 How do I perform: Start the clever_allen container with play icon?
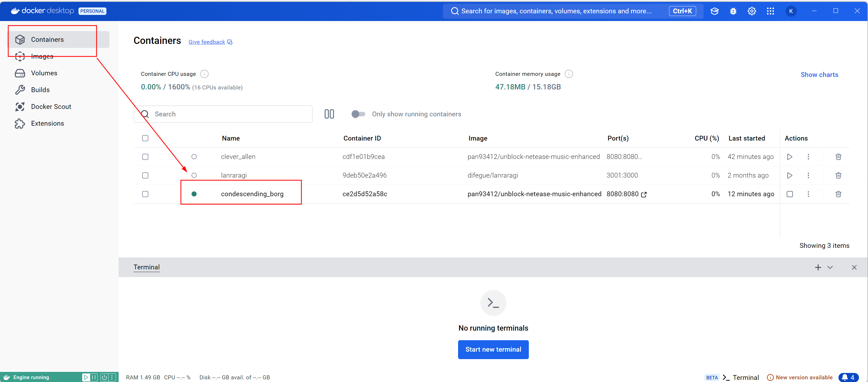pyautogui.click(x=790, y=157)
